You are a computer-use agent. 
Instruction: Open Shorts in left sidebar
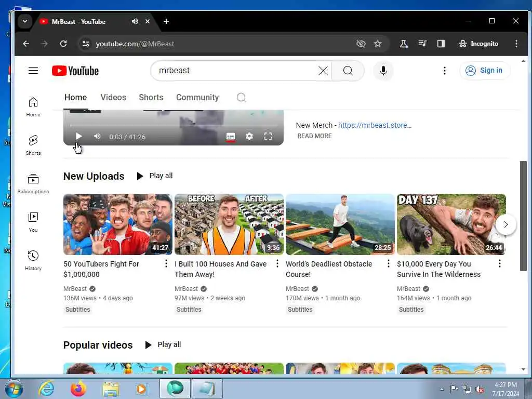[33, 145]
